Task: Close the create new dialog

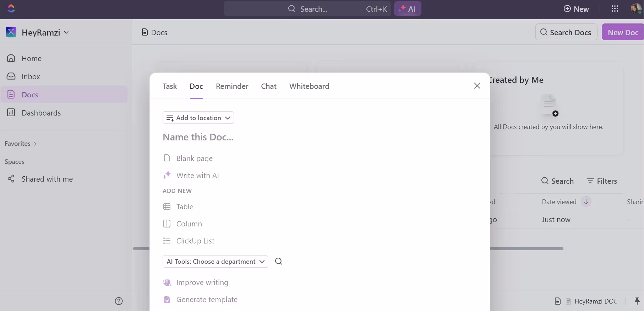Action: pyautogui.click(x=477, y=86)
